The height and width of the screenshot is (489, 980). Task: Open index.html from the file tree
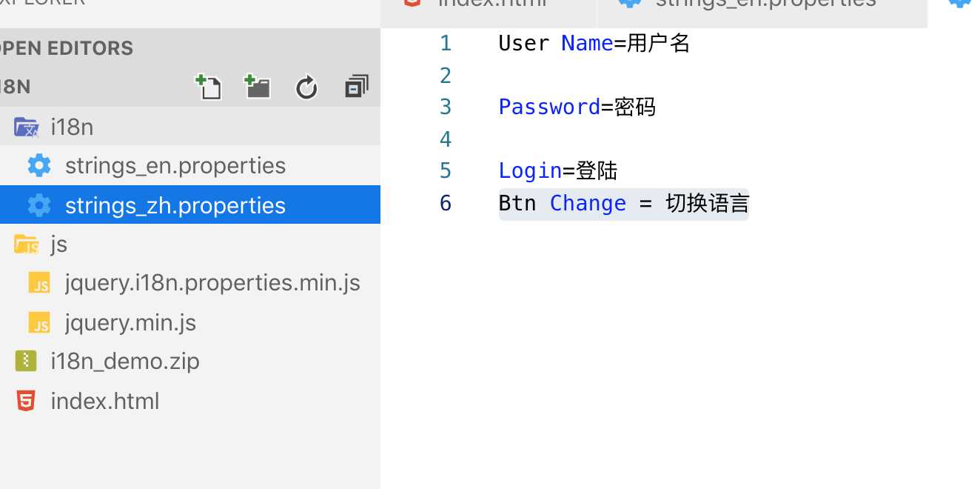[x=104, y=401]
